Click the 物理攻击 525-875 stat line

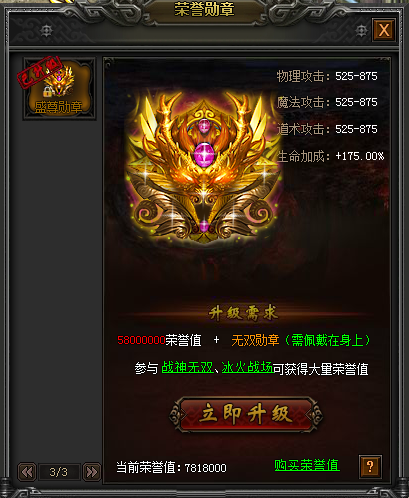327,76
